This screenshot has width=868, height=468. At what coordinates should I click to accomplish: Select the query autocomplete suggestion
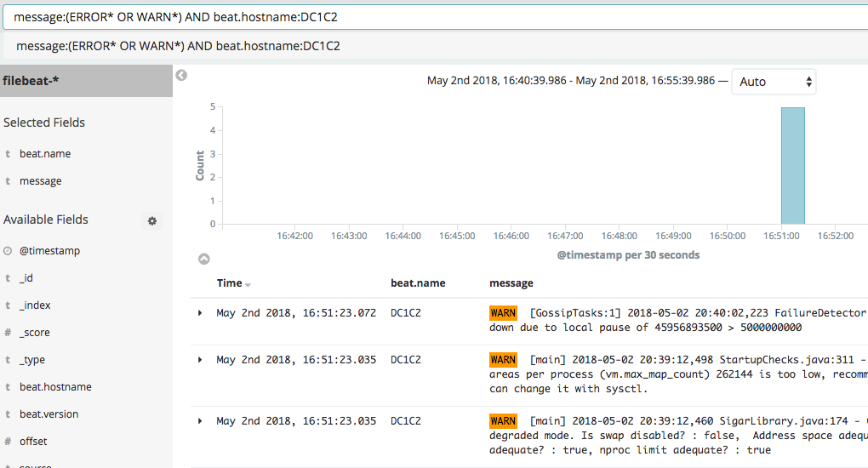click(178, 46)
